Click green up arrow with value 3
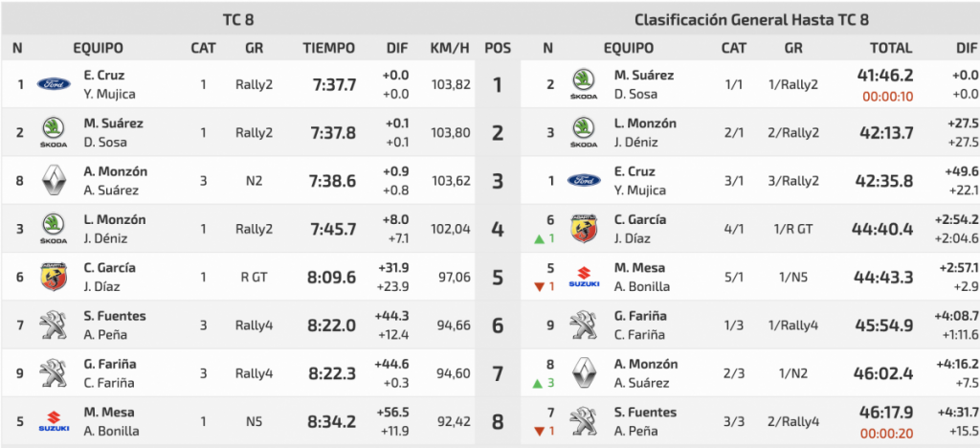Viewport: 980px width, 448px height. (x=539, y=383)
